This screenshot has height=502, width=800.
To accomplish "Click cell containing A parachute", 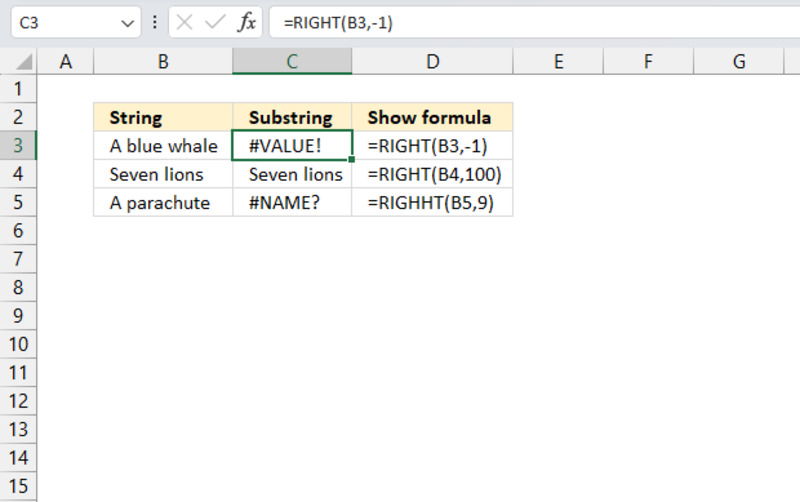I will coord(163,202).
